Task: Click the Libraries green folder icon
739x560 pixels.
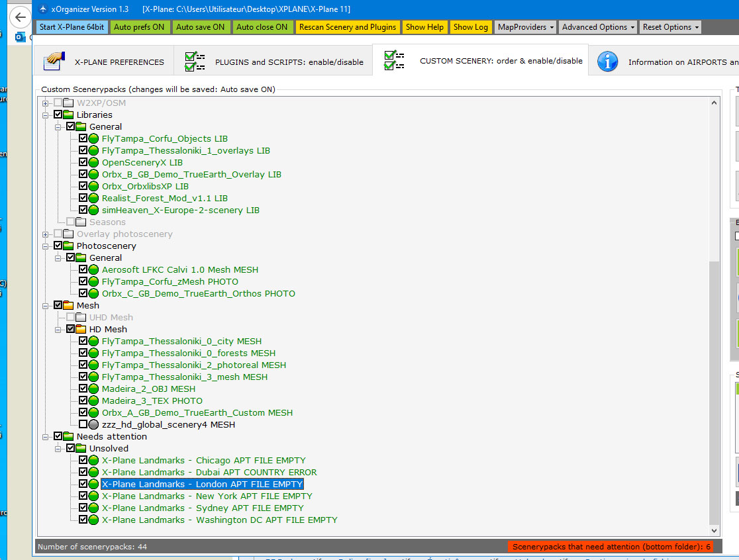Action: click(x=68, y=115)
